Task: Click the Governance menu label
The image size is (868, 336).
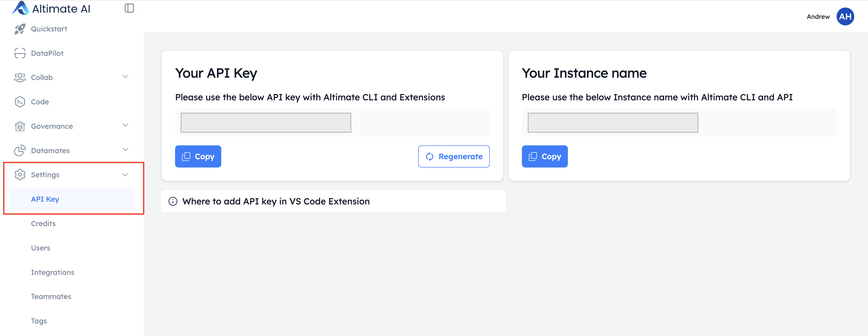Action: tap(52, 126)
